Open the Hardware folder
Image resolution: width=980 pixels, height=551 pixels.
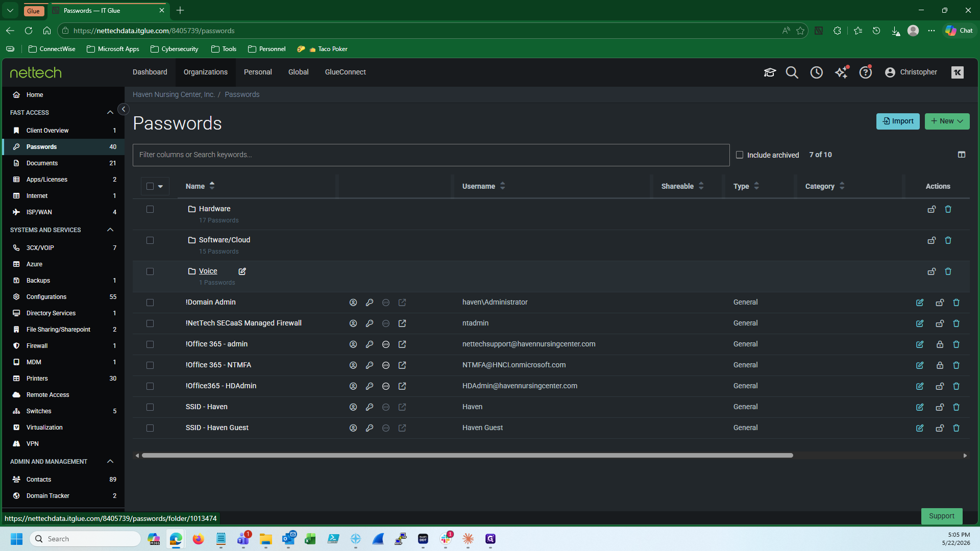tap(214, 209)
